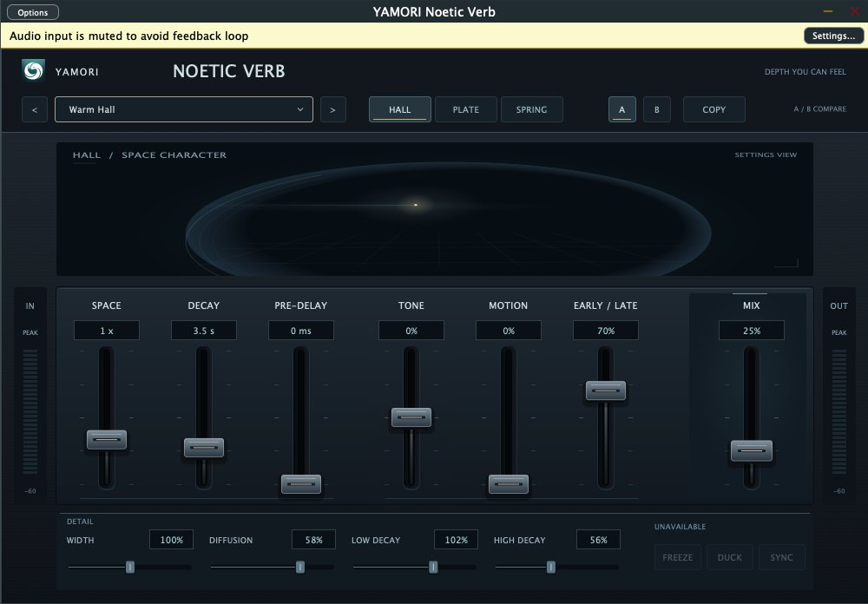Click the MIX fader handle
This screenshot has height=604, width=868.
click(751, 450)
